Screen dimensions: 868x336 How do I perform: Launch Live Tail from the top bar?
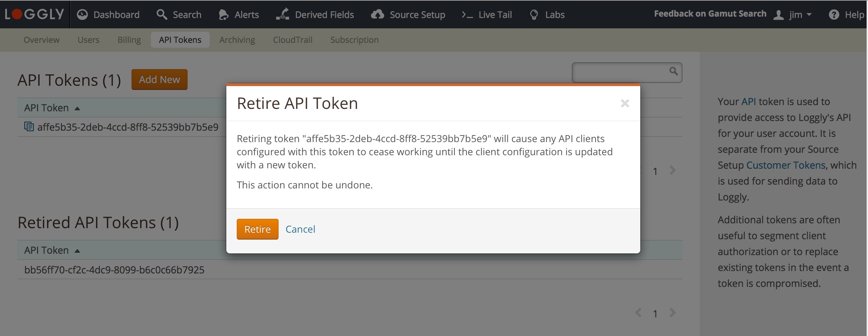coord(487,15)
